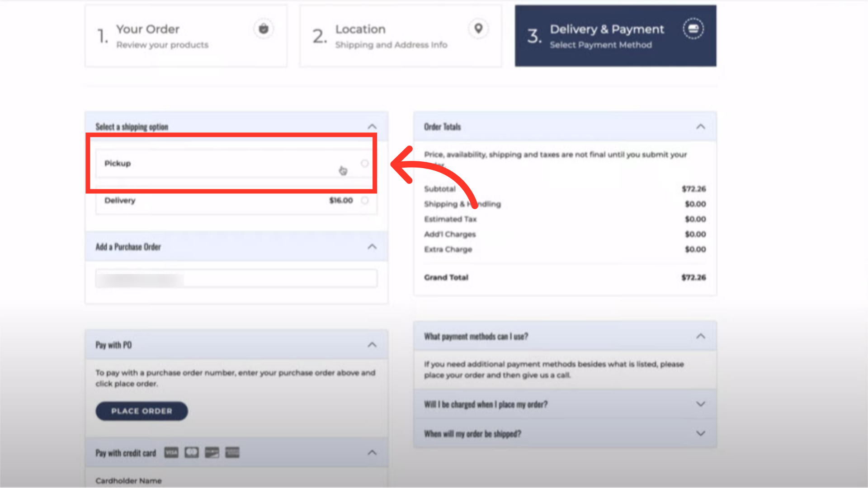
Task: Click the third payment card icon
Action: click(x=212, y=452)
